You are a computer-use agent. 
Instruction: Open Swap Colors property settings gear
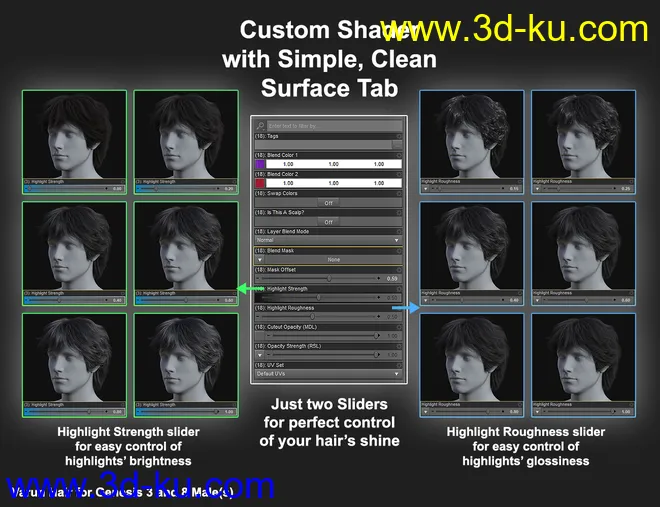point(399,194)
